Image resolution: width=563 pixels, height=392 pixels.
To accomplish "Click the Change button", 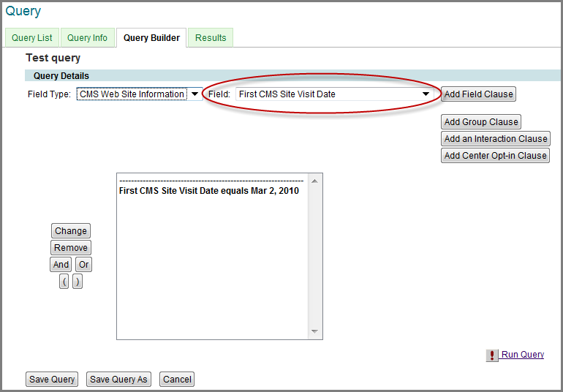I will [x=71, y=230].
